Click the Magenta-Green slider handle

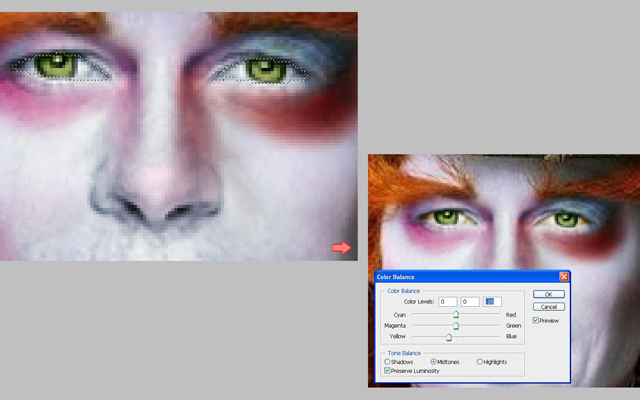click(456, 326)
